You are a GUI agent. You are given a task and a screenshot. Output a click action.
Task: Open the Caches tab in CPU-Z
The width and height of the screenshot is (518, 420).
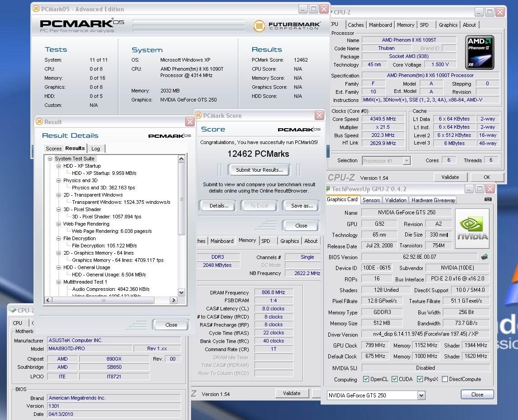(356, 25)
